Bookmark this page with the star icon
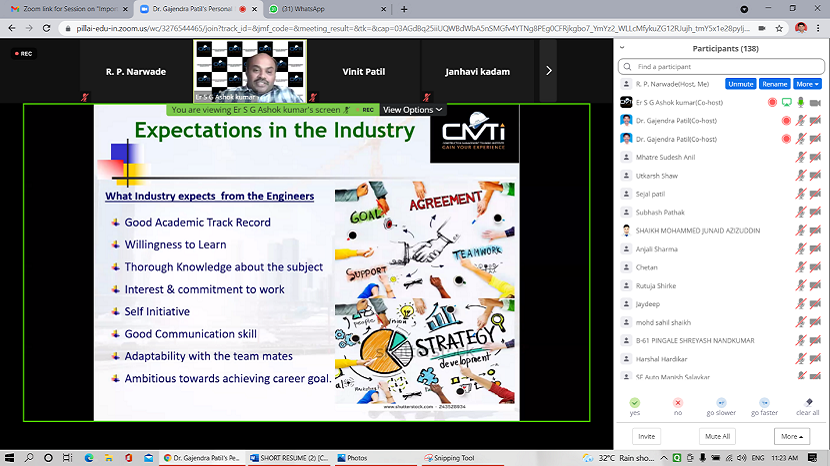This screenshot has height=466, width=830. point(779,28)
